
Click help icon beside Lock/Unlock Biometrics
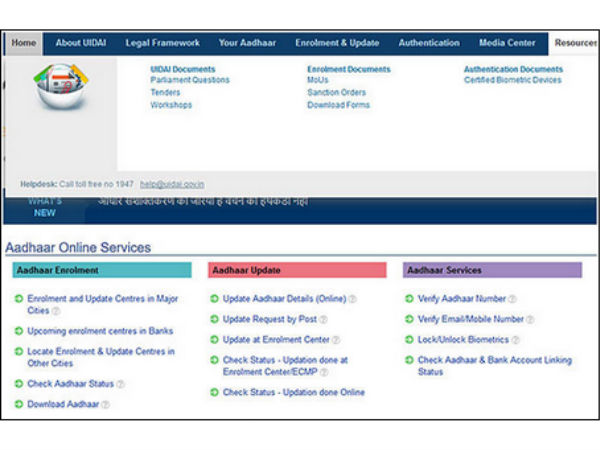(x=517, y=340)
